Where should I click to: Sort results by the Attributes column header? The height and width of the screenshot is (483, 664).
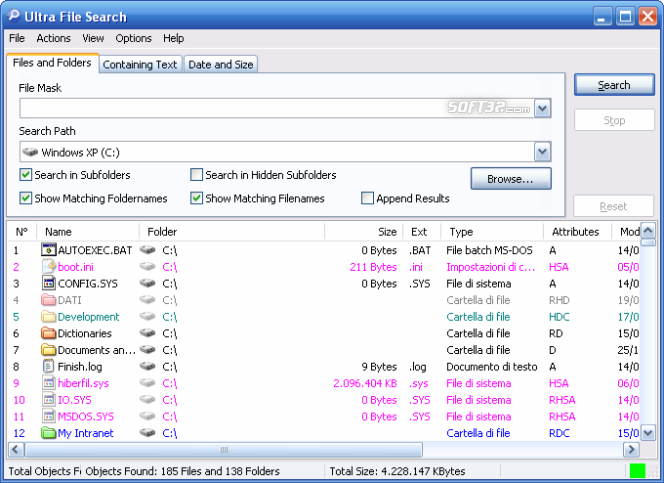(578, 232)
